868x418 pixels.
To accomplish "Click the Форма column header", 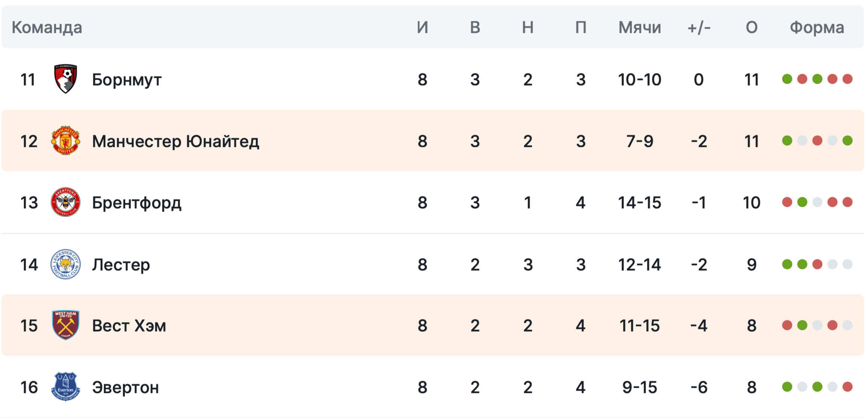I will tap(817, 27).
